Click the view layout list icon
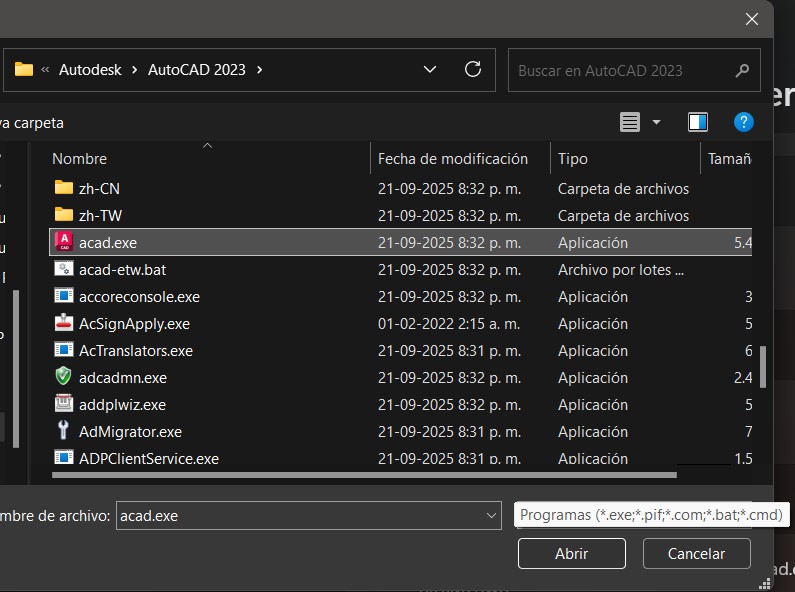 point(630,122)
